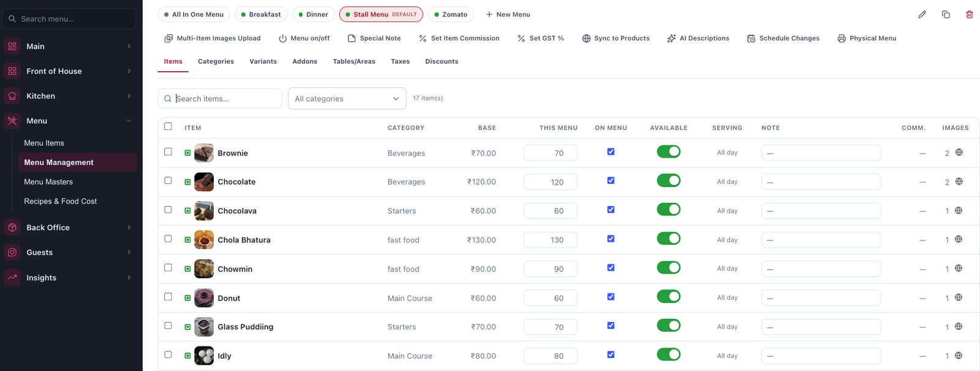This screenshot has height=371, width=980.
Task: Open globe icon in Brownie row
Action: click(959, 152)
